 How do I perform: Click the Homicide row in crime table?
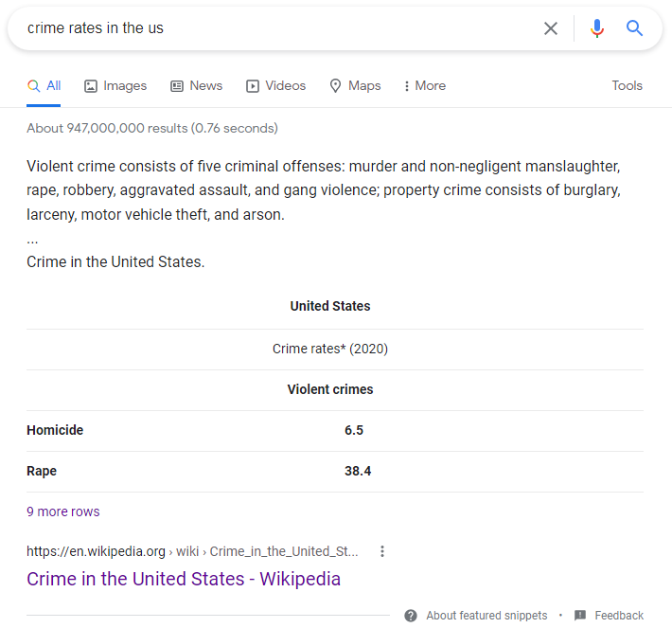[55, 430]
